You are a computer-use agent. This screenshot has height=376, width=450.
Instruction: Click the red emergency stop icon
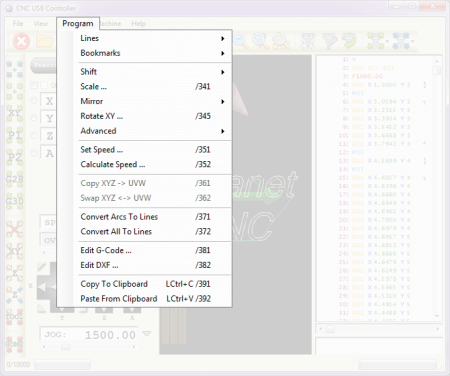click(x=21, y=41)
